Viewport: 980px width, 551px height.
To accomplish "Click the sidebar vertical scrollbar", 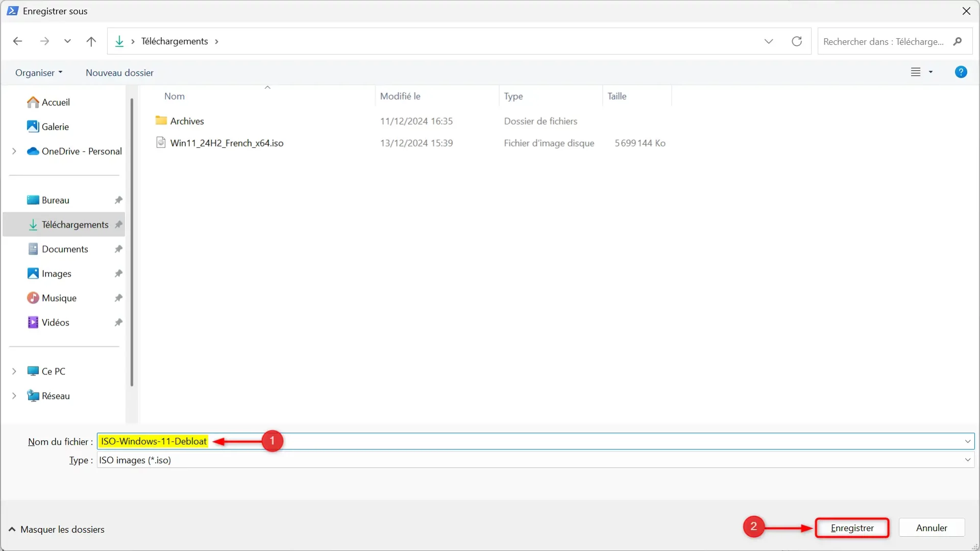I will (132, 242).
